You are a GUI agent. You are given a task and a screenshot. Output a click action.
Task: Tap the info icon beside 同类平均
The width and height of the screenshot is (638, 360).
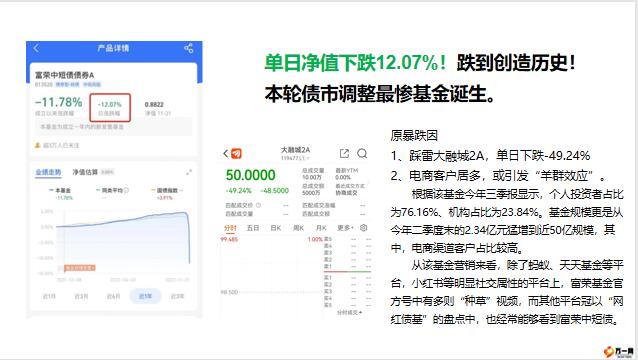click(127, 190)
